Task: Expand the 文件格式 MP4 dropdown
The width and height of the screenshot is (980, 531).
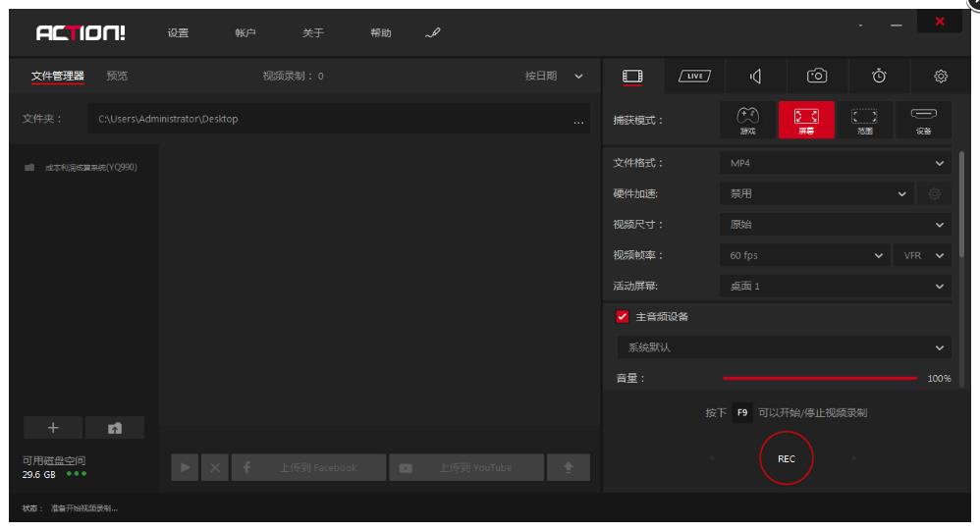Action: tap(835, 163)
